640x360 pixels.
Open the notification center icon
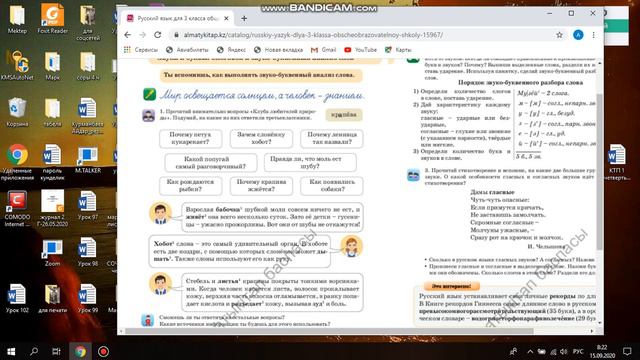[x=627, y=351]
